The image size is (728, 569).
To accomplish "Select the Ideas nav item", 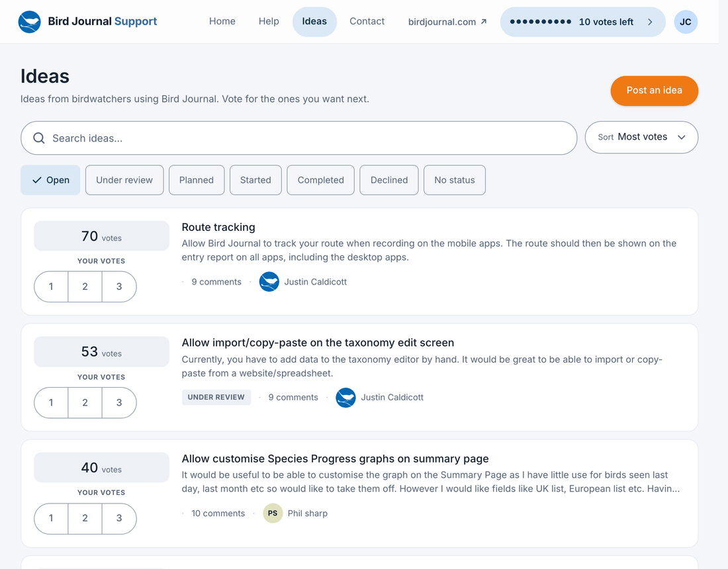I will tap(314, 21).
